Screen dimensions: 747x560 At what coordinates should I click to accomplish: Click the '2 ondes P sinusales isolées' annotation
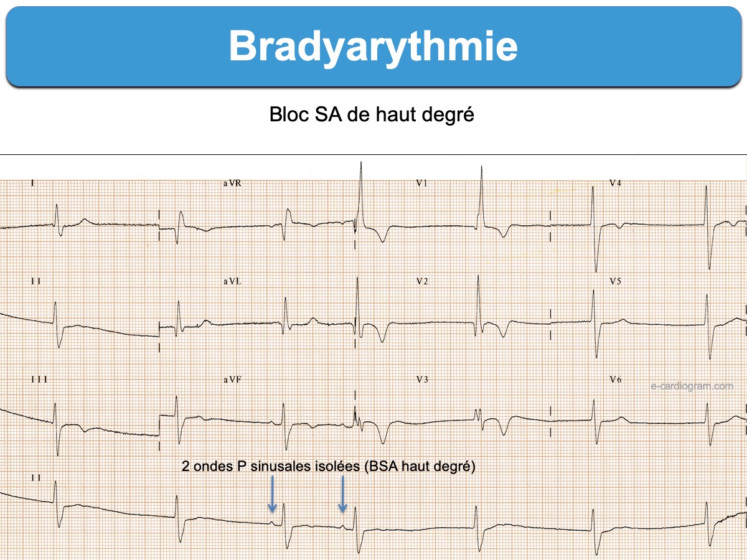[x=328, y=467]
